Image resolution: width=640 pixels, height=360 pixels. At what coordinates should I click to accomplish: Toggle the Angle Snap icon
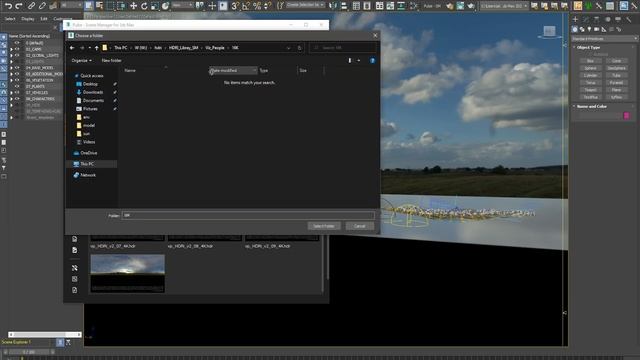[246, 6]
